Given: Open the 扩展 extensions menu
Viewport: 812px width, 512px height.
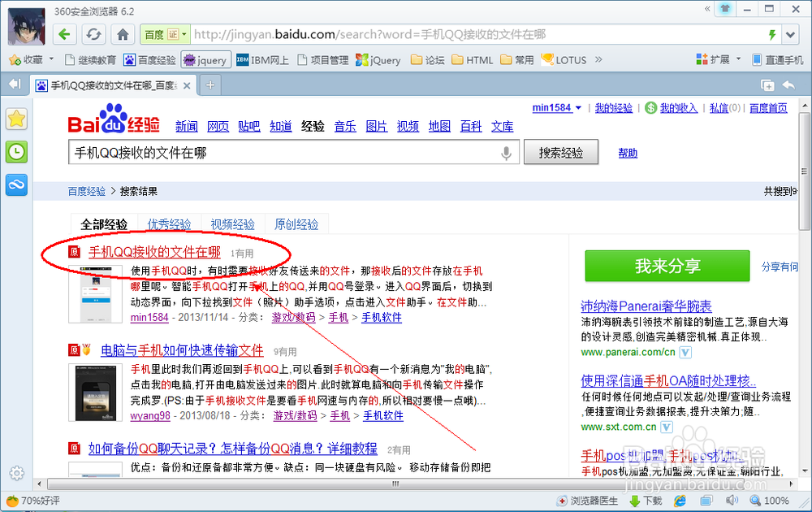Looking at the screenshot, I should click(719, 59).
